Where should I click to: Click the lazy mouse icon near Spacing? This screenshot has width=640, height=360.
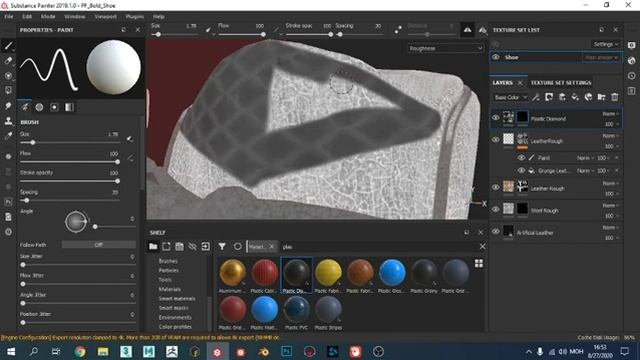coord(398,29)
